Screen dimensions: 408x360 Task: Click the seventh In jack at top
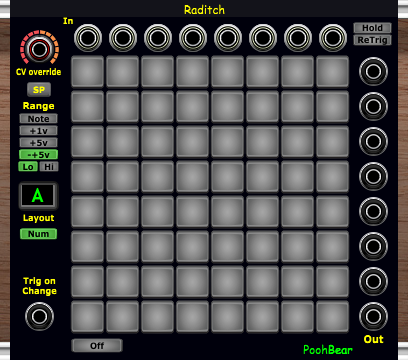[298, 38]
